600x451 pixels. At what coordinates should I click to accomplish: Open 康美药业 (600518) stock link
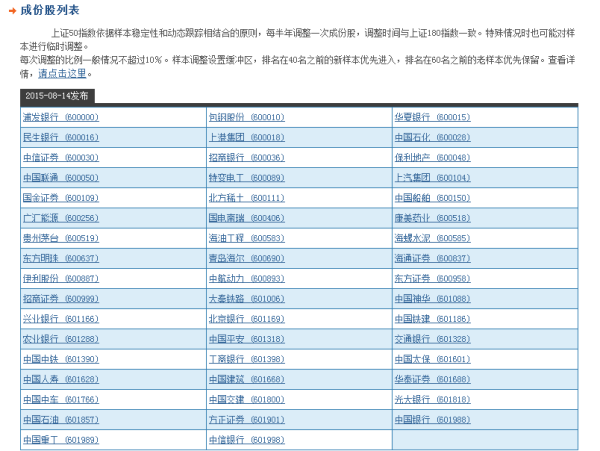[432, 218]
